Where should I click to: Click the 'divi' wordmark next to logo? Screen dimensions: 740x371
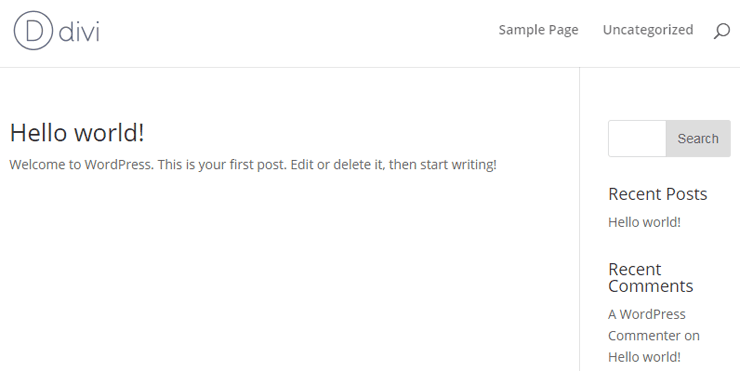pos(79,32)
